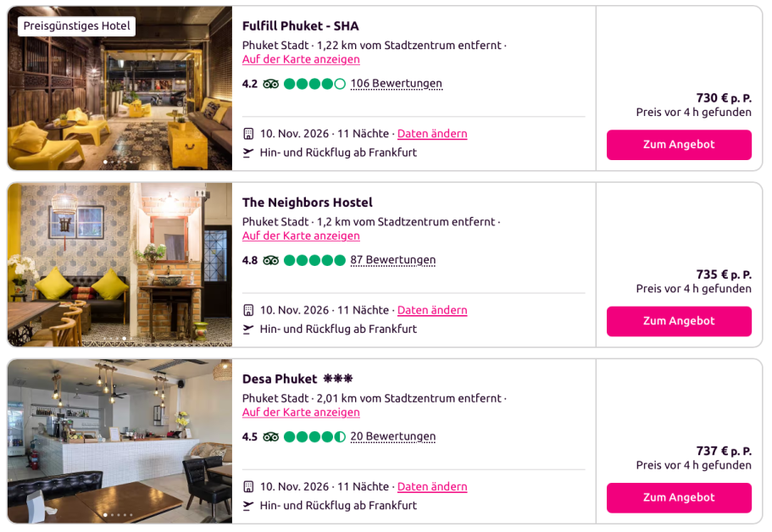The height and width of the screenshot is (532, 772).
Task: Click the star rating symbols next to Desa Phuket
Action: [x=338, y=379]
